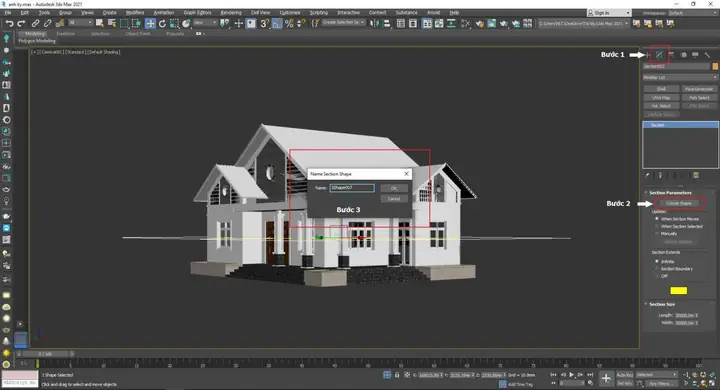The image size is (720, 390).
Task: Choose the Rectangular Selection Region tool
Action: coord(124,23)
